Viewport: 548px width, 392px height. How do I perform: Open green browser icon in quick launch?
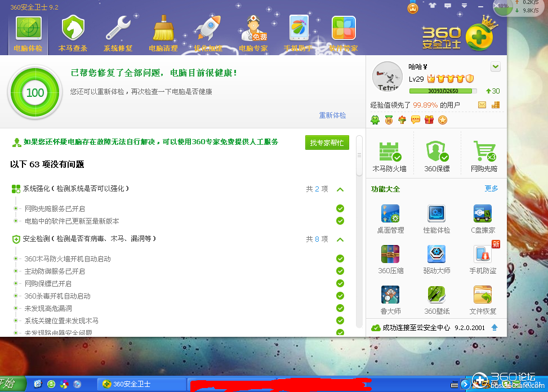[51, 384]
